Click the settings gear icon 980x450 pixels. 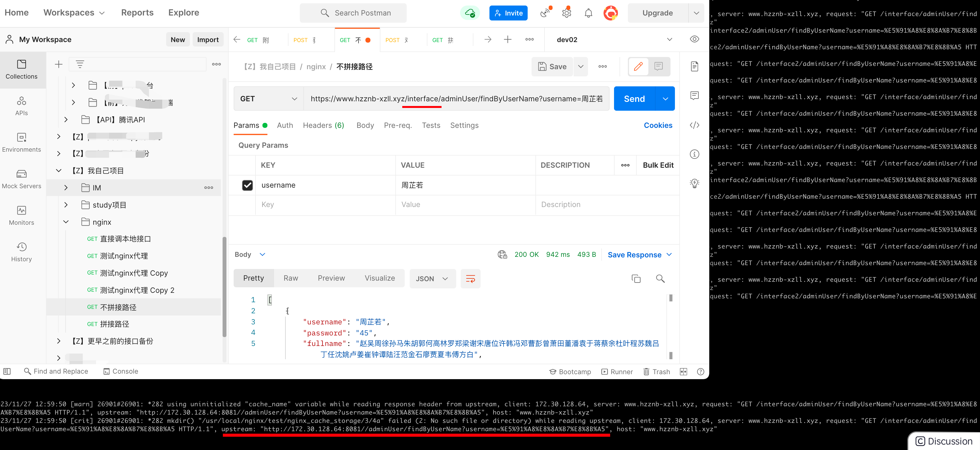coord(566,13)
